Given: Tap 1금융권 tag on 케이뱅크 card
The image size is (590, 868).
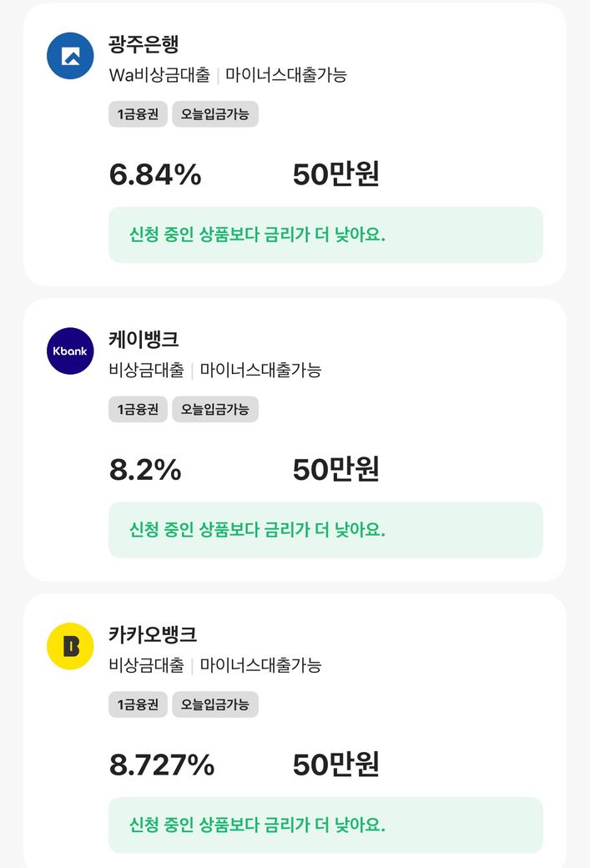Looking at the screenshot, I should 138,409.
